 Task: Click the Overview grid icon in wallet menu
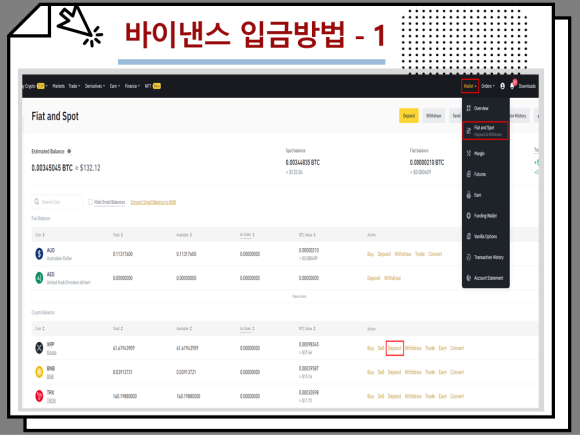point(469,108)
